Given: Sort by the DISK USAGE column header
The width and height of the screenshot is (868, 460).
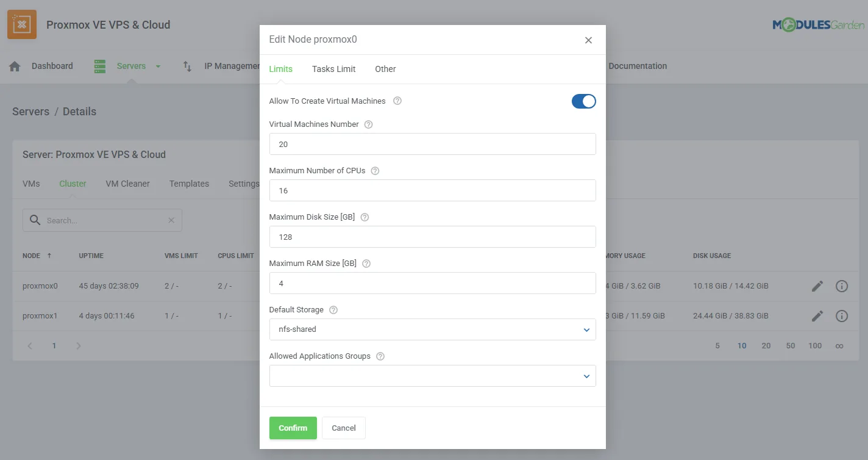Looking at the screenshot, I should point(712,256).
